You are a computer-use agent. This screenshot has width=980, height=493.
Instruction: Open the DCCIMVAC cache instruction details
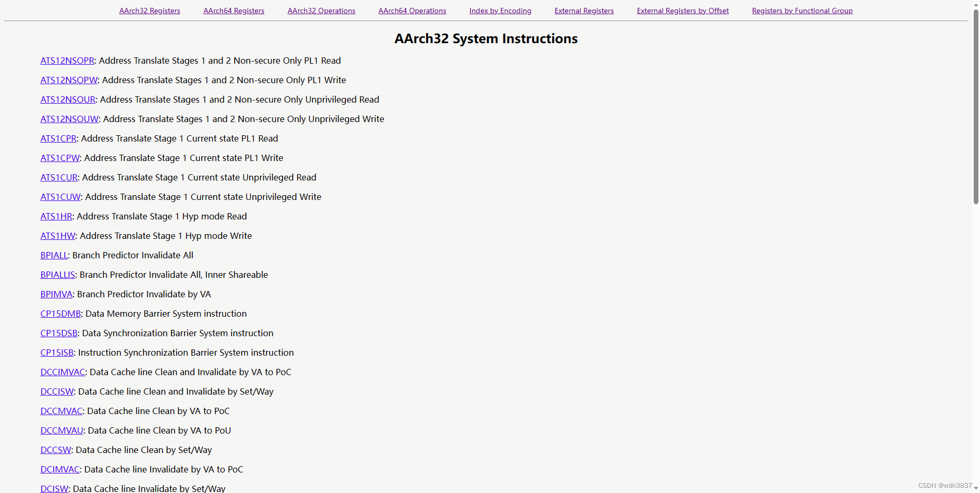[63, 372]
